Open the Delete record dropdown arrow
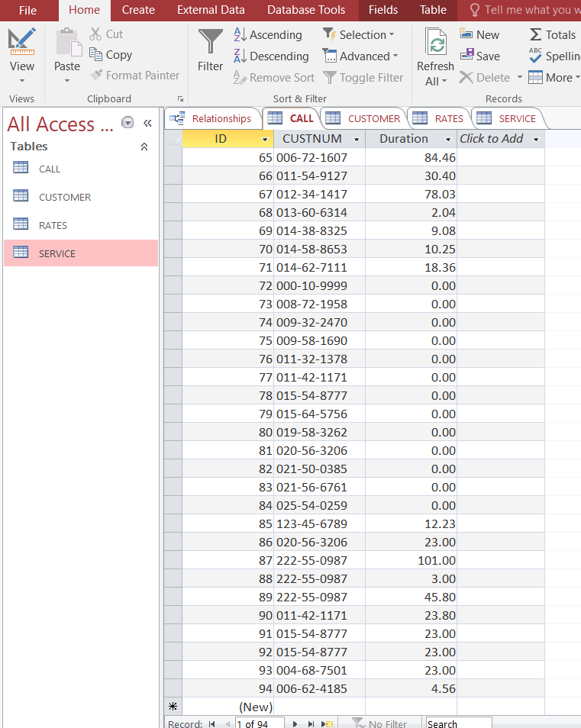This screenshot has height=728, width=581. [x=520, y=77]
